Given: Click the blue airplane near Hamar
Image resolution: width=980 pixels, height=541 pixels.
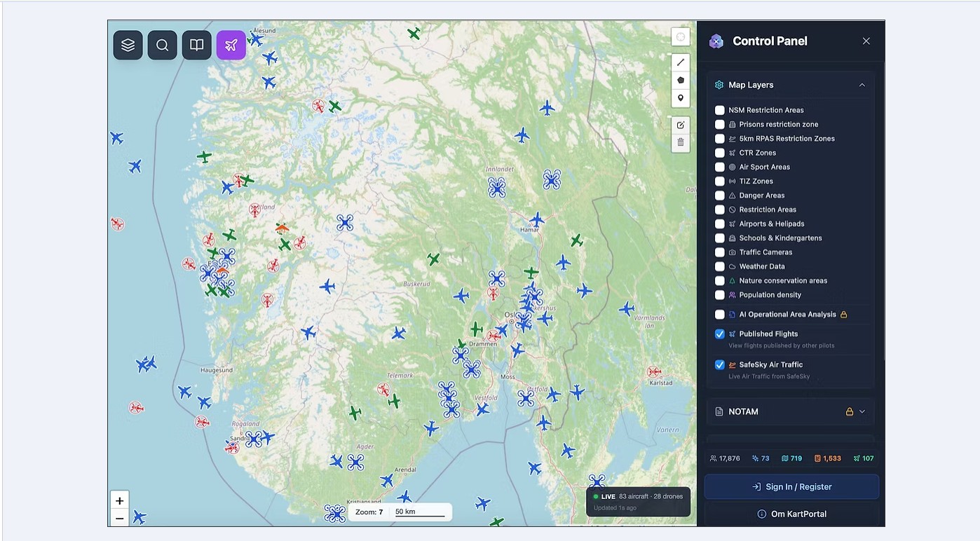Looking at the screenshot, I should [x=537, y=219].
